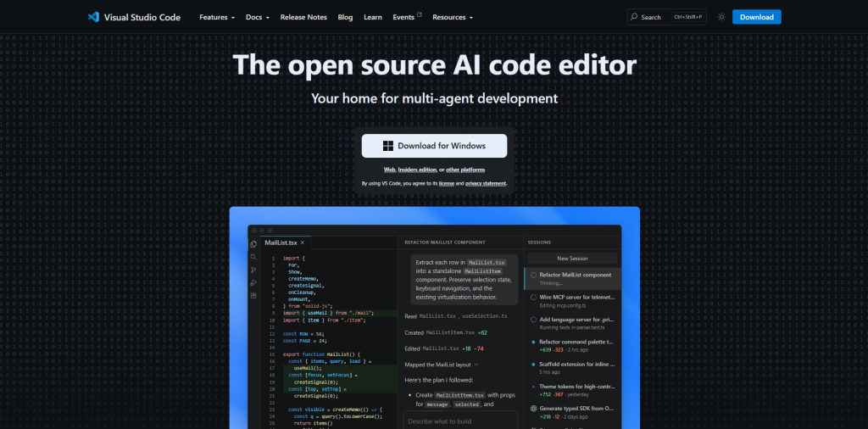Select the MailList.tsx editor tab

coord(285,242)
